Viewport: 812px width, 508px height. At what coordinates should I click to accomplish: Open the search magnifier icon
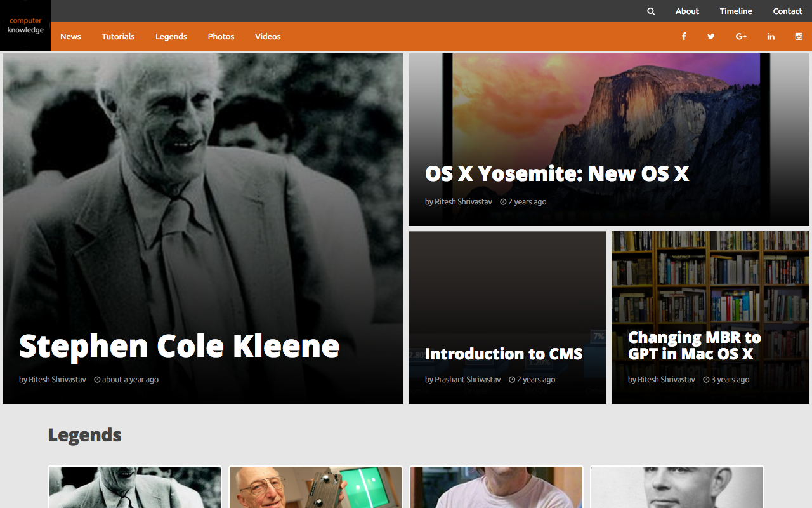[x=651, y=11]
